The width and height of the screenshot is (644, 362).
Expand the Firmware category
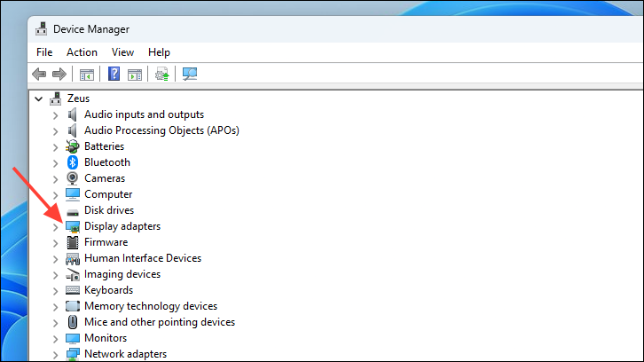coord(56,243)
